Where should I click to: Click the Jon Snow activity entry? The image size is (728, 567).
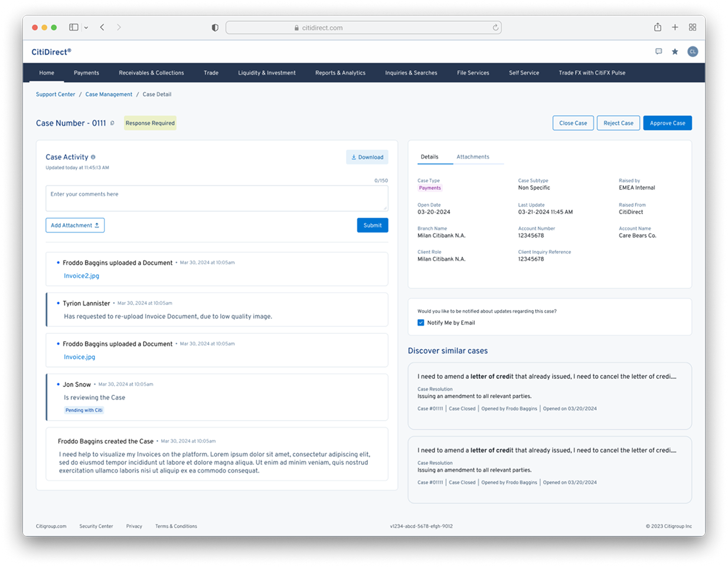pos(217,397)
